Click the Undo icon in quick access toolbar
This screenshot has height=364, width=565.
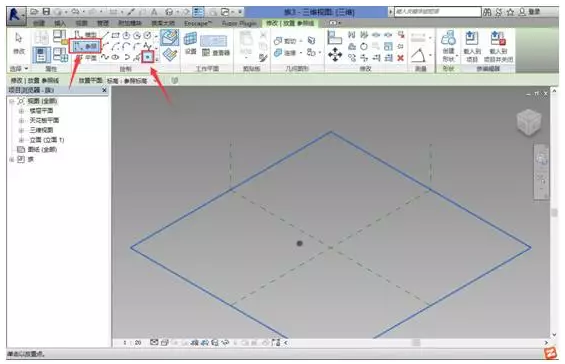(75, 12)
